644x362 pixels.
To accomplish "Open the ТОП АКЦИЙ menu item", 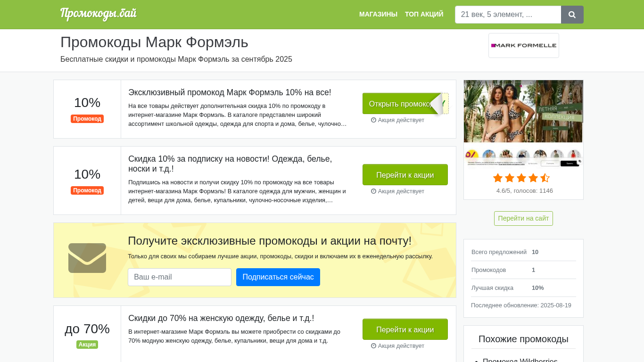I will pos(424,14).
